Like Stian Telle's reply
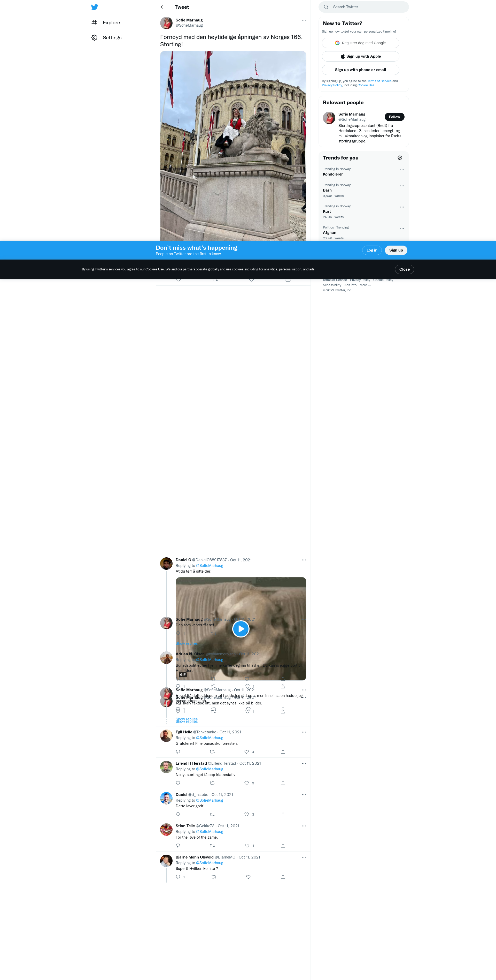This screenshot has height=980, width=496. (247, 845)
